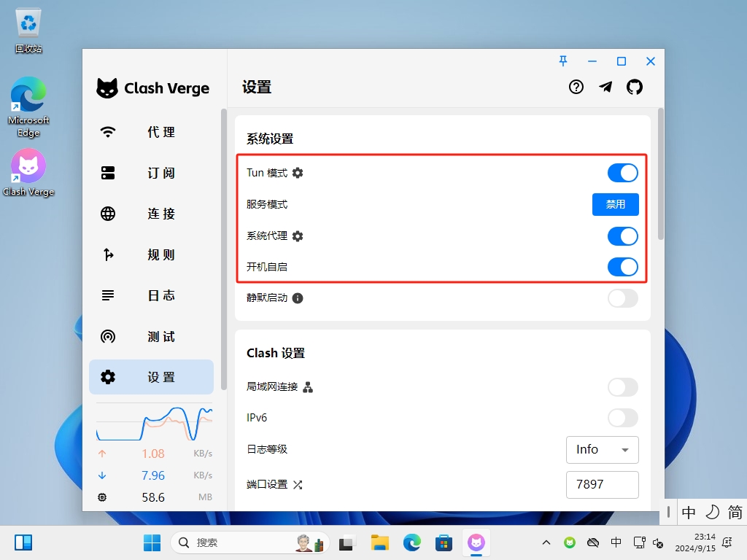This screenshot has height=560, width=747.
Task: Open the Telegram icon in the title bar
Action: tap(605, 87)
